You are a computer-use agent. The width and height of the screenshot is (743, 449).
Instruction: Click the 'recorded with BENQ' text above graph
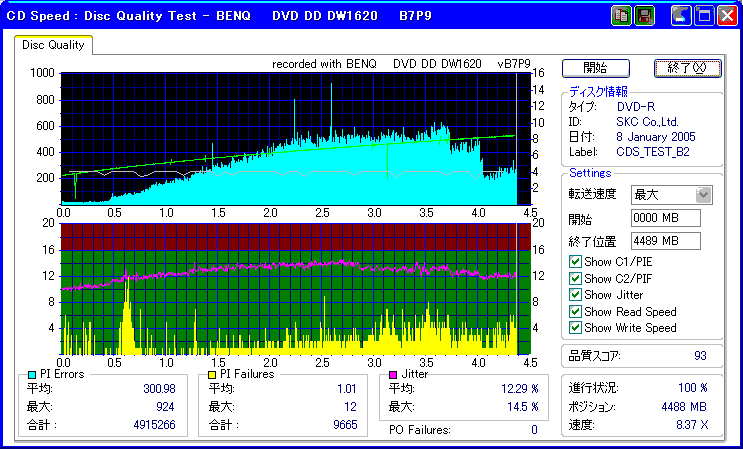(325, 64)
